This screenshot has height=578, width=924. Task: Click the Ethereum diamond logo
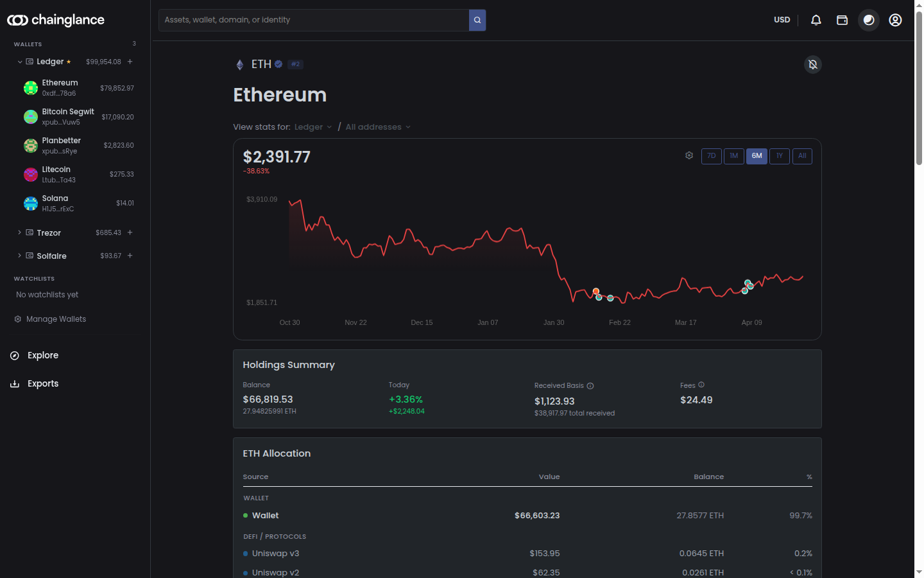click(x=240, y=64)
